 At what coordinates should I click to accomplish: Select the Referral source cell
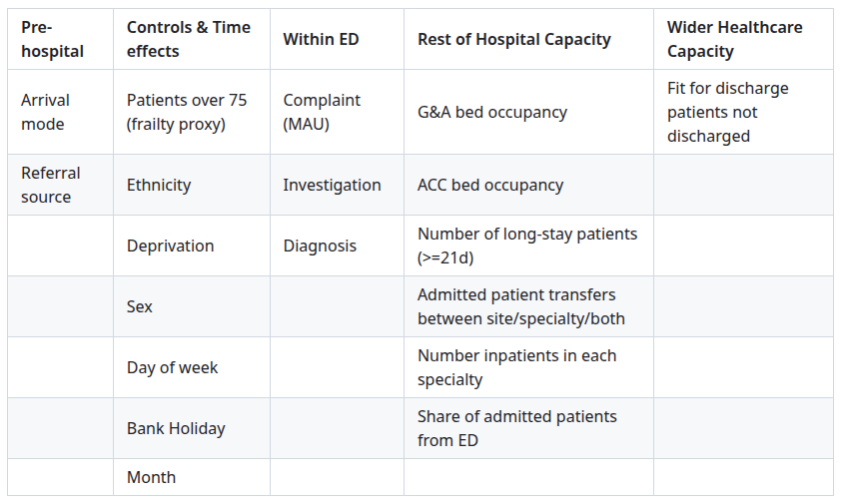click(51, 185)
